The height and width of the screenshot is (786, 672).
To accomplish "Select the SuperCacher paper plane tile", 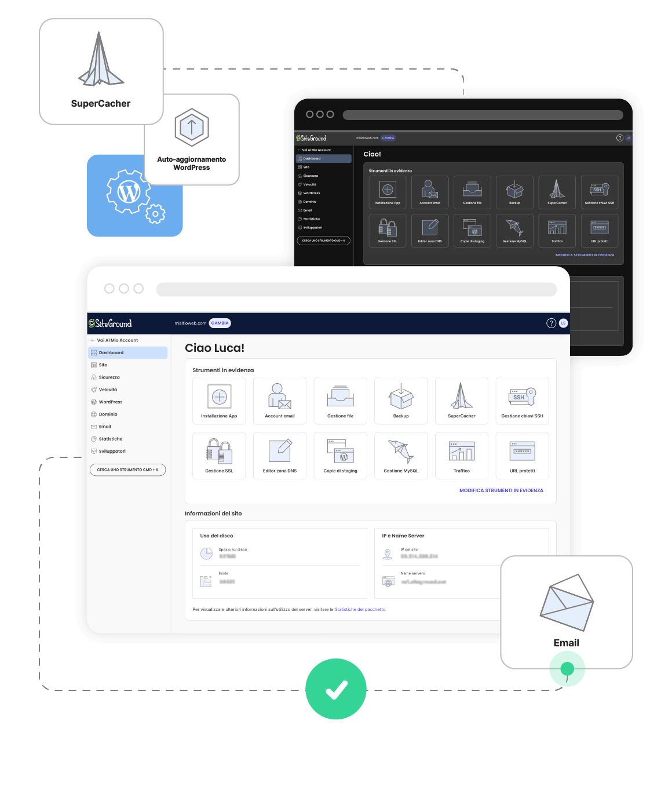I will pos(462,401).
